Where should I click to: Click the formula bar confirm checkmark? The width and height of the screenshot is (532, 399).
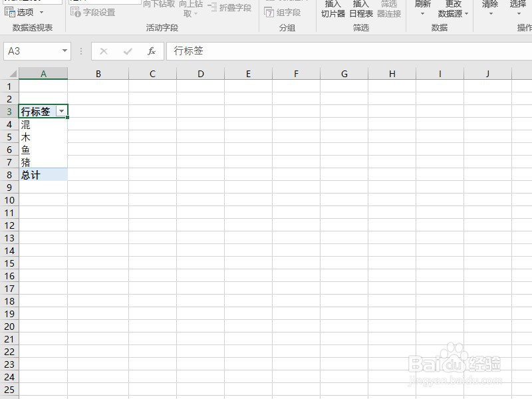(128, 51)
